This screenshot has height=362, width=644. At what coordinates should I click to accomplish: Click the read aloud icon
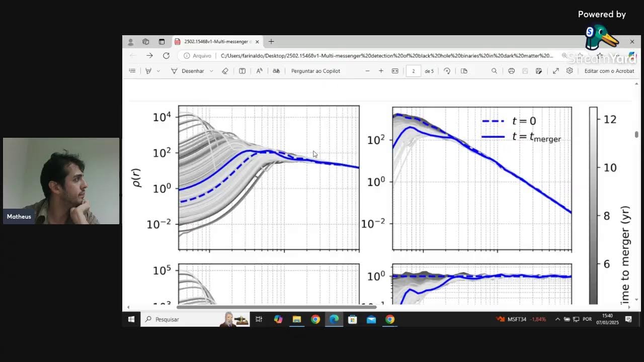[259, 71]
